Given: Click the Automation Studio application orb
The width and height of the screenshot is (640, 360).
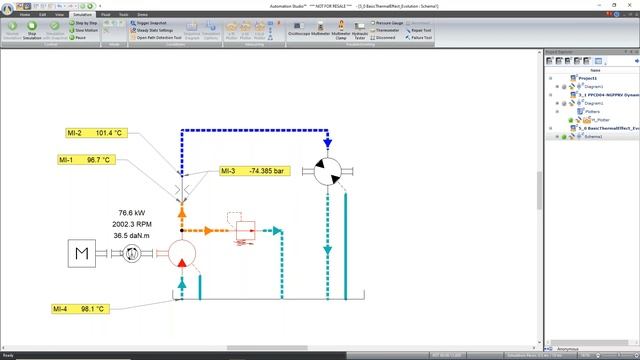Looking at the screenshot, I should pos(7,8).
